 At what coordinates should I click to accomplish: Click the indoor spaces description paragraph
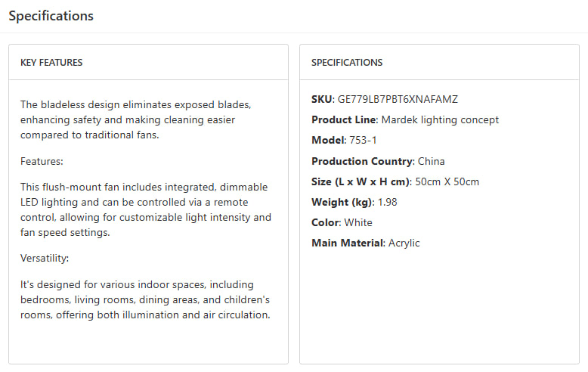pos(144,299)
